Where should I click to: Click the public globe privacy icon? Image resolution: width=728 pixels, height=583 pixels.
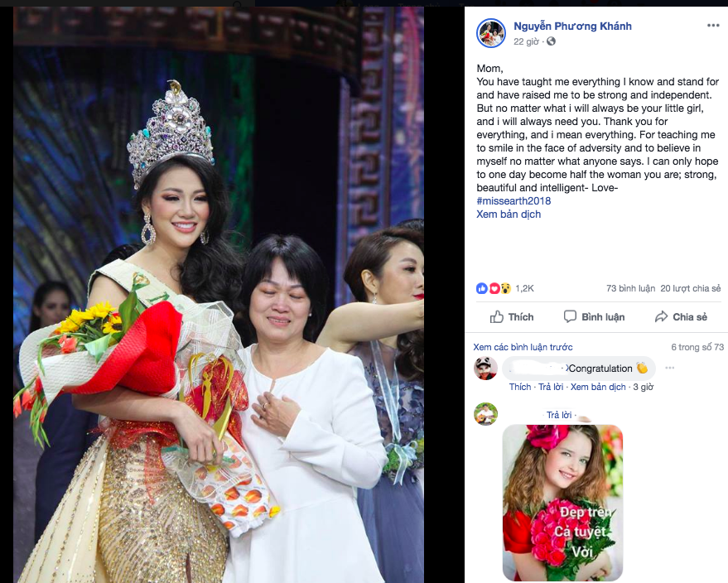(x=551, y=41)
